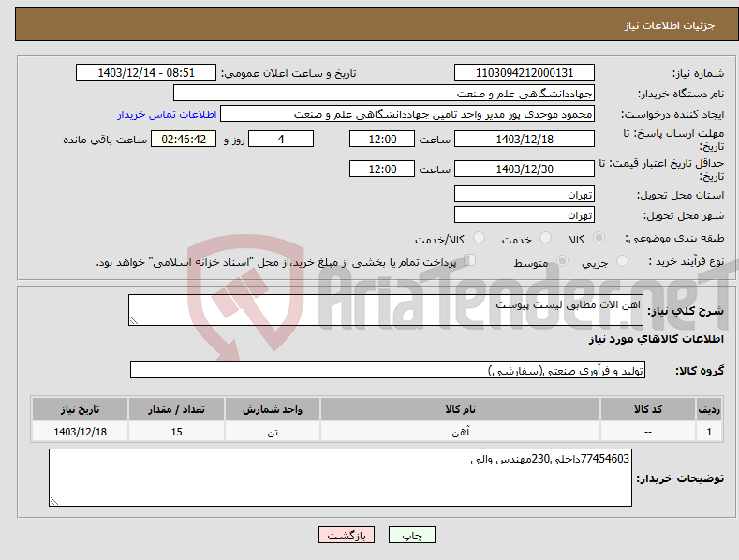Click the اطلاعات کالاهای مورد نیاز section heading
The width and height of the screenshot is (739, 560).
click(656, 339)
